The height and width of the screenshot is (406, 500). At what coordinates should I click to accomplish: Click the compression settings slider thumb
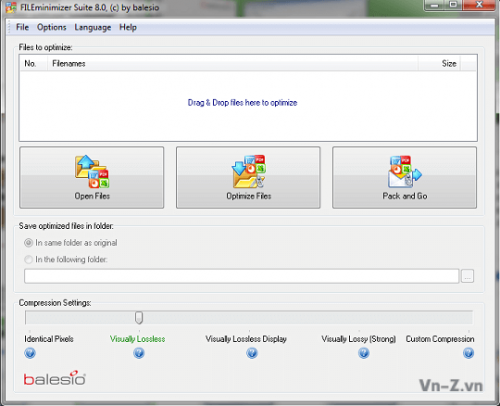(x=139, y=318)
